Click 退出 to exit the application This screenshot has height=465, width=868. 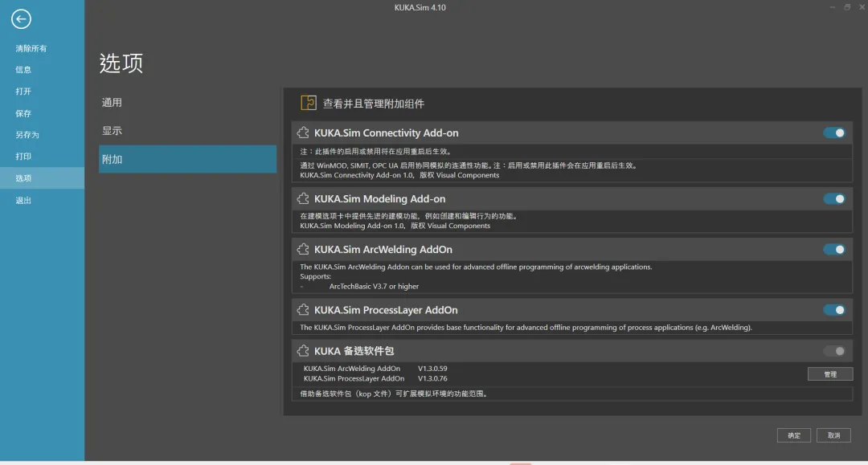(42, 200)
